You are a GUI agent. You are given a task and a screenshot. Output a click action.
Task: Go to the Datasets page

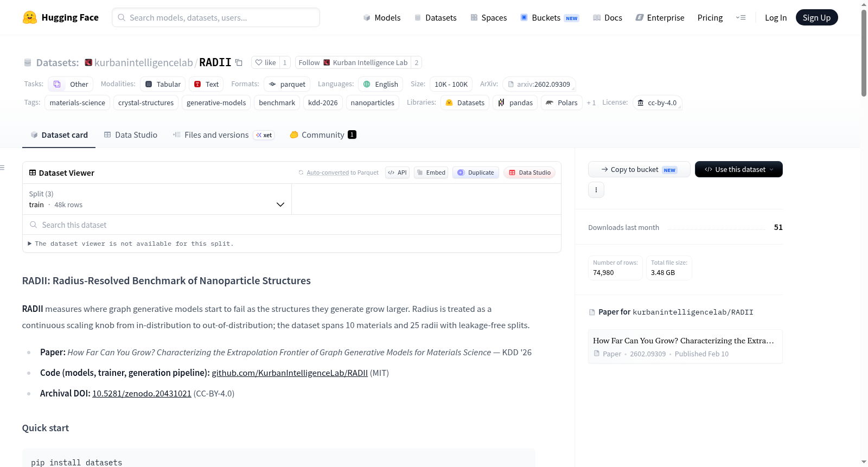point(435,17)
